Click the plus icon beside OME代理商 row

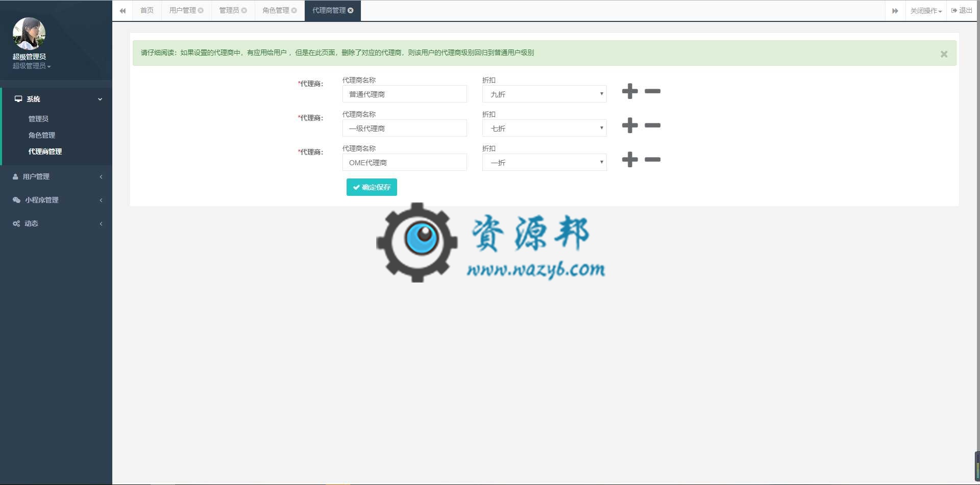click(630, 160)
